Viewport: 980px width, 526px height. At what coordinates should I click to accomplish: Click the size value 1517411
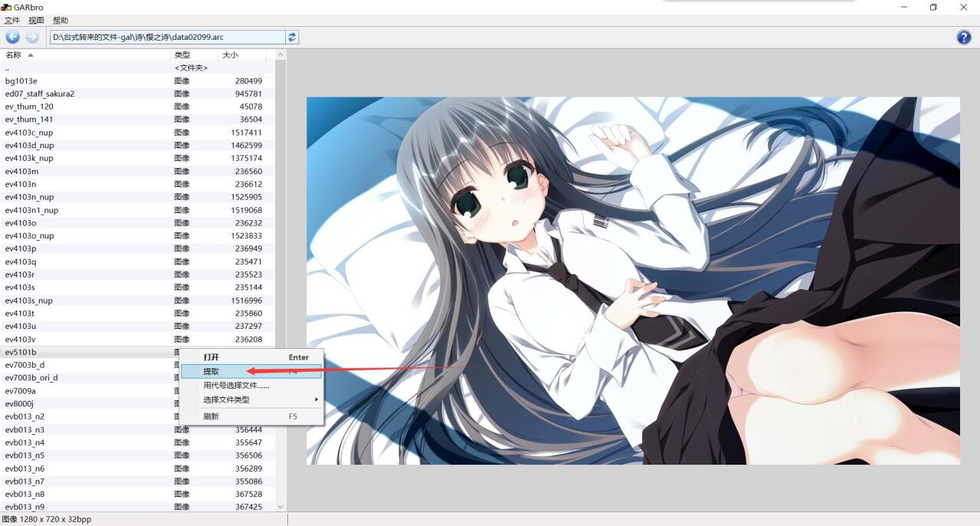coord(246,133)
